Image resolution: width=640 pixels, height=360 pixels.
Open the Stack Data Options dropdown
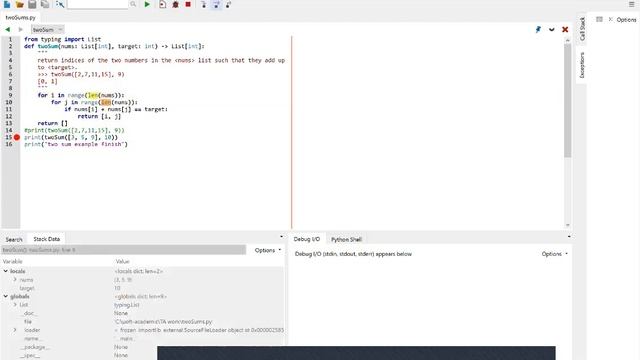268,250
